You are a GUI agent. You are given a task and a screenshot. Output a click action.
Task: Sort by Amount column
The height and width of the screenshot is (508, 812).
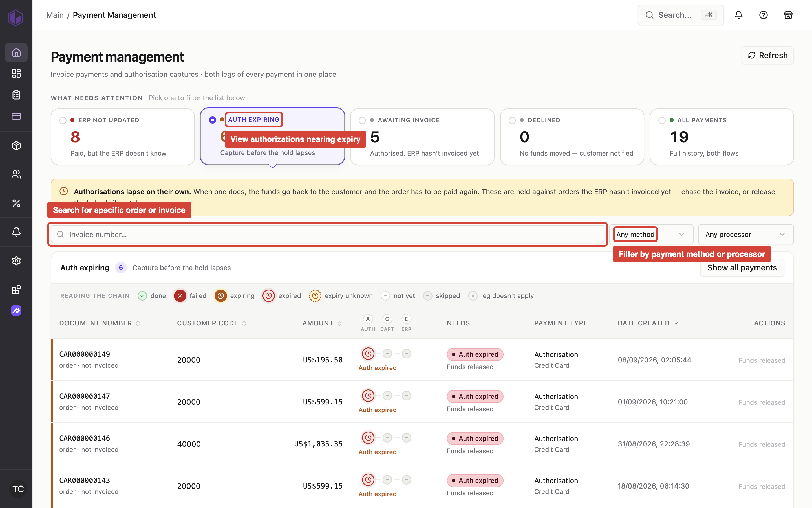322,323
